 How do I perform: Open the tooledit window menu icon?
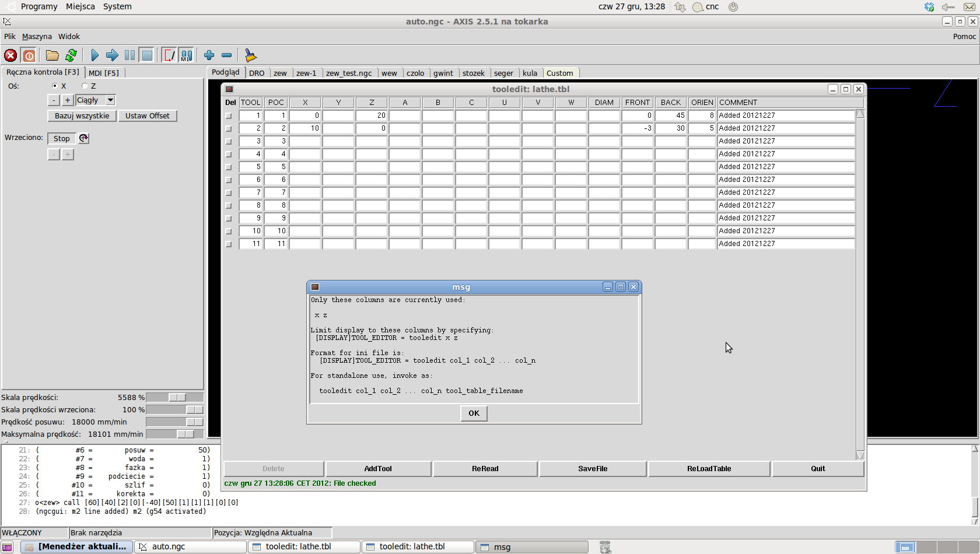click(x=229, y=89)
